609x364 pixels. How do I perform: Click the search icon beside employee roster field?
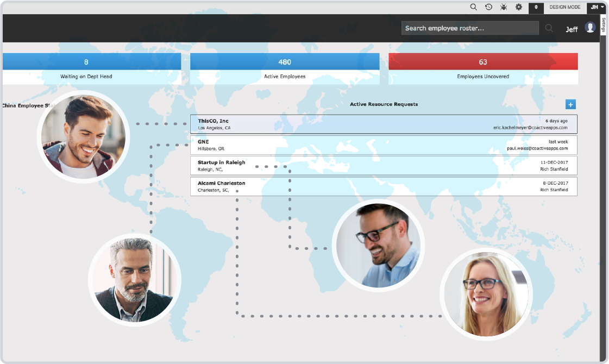click(549, 28)
